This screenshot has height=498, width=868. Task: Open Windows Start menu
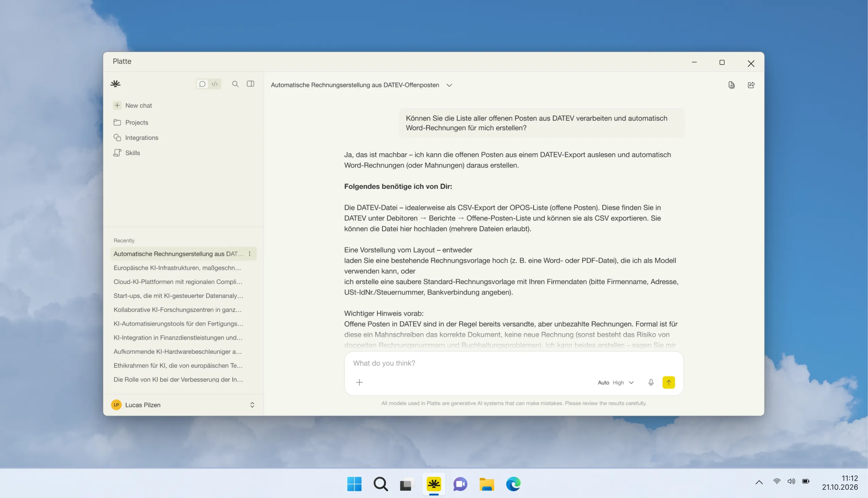pos(354,484)
